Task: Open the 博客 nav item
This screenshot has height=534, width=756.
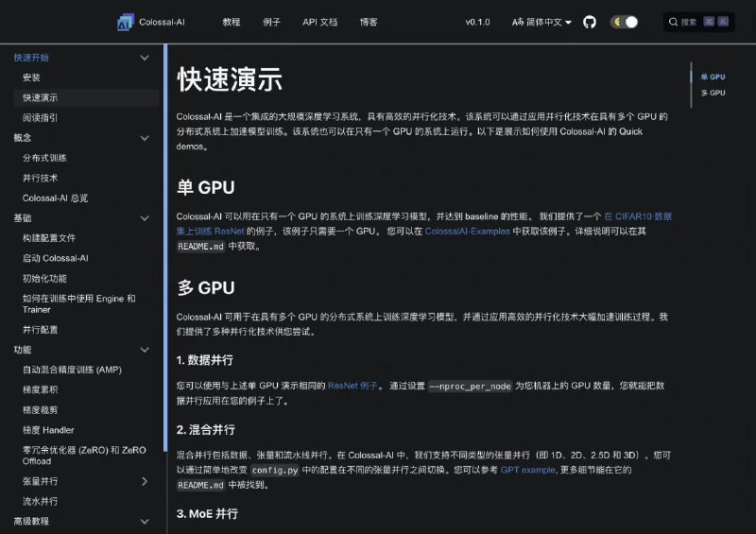Action: [x=369, y=22]
